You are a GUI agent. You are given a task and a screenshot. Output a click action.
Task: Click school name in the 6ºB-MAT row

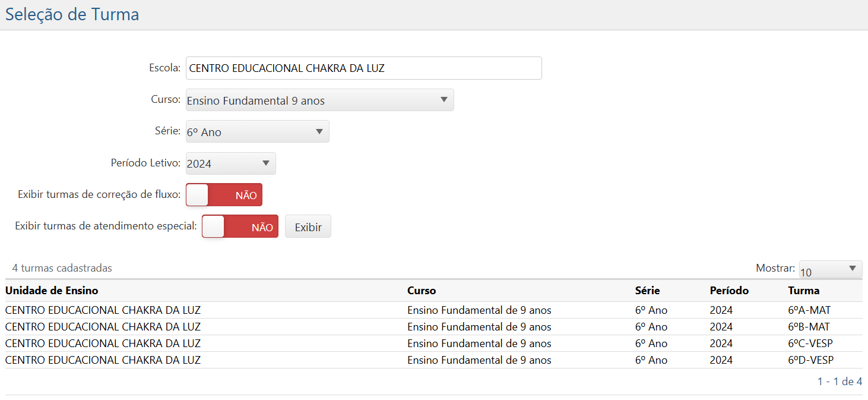[x=103, y=327]
